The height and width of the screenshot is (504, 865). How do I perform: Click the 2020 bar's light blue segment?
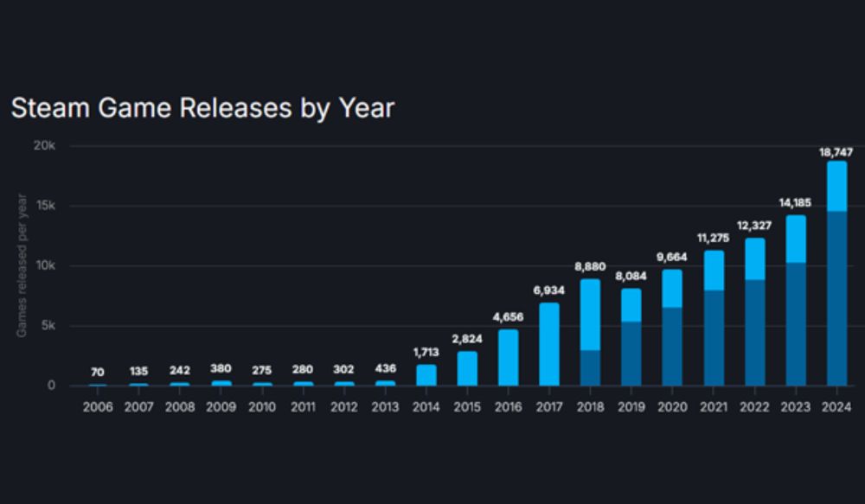(x=672, y=289)
